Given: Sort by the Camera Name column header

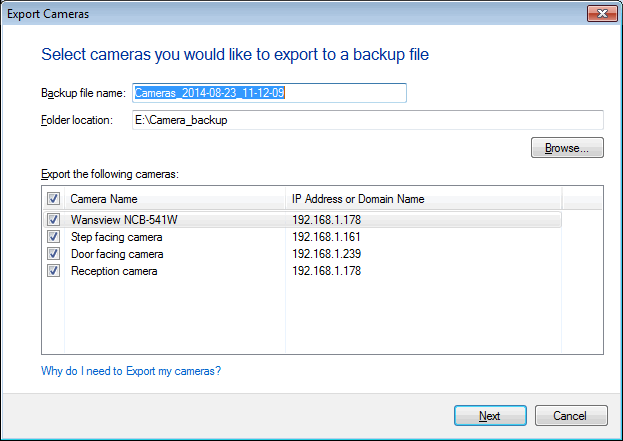Looking at the screenshot, I should tap(175, 199).
